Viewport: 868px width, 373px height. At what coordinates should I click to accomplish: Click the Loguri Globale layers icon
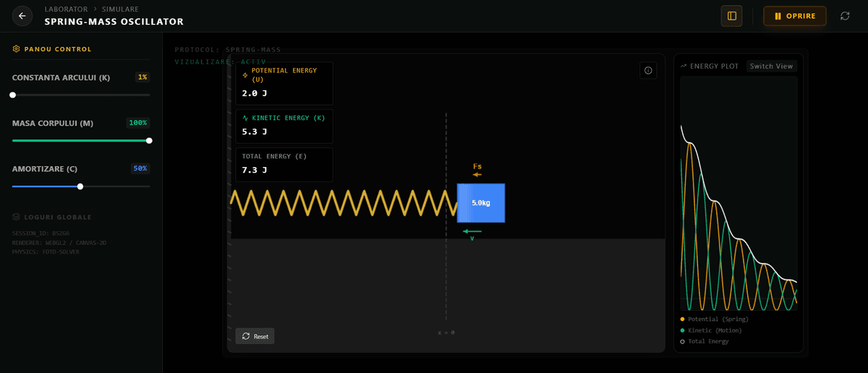tap(17, 217)
